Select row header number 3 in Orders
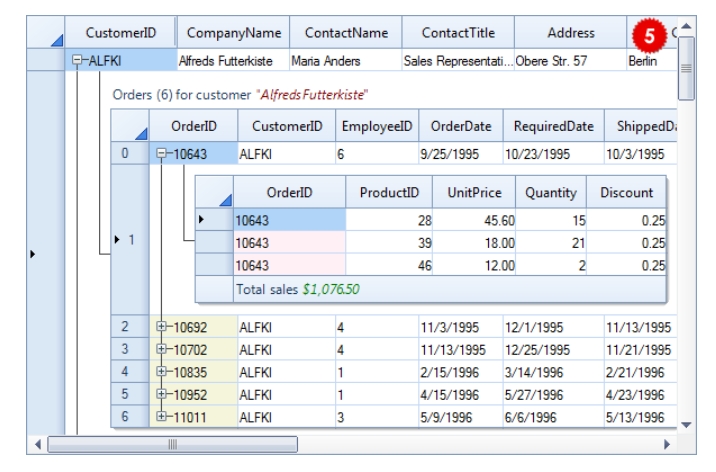This screenshot has width=716, height=472. pos(126,349)
